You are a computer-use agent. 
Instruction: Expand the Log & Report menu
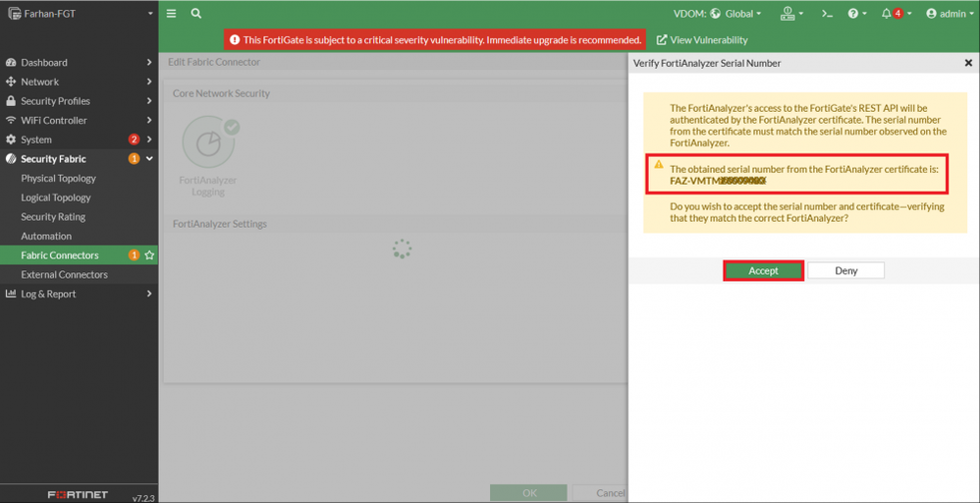(79, 294)
